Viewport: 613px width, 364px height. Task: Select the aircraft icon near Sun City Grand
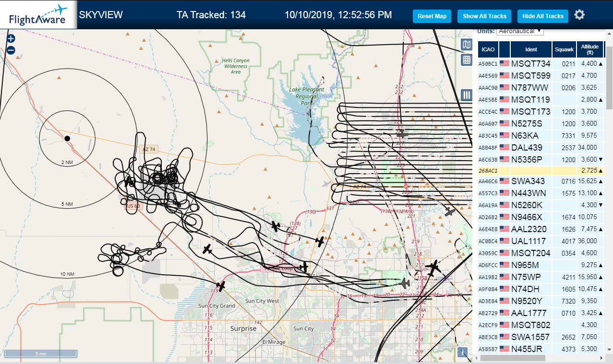pos(220,286)
